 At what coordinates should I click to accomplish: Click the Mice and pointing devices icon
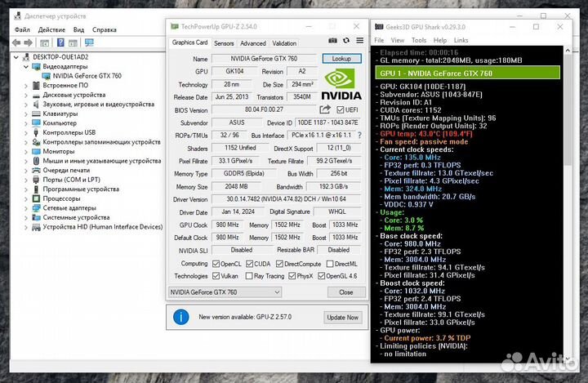37,161
